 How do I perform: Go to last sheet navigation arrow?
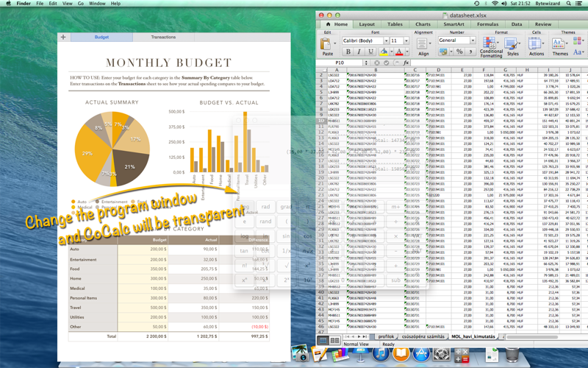click(x=365, y=336)
